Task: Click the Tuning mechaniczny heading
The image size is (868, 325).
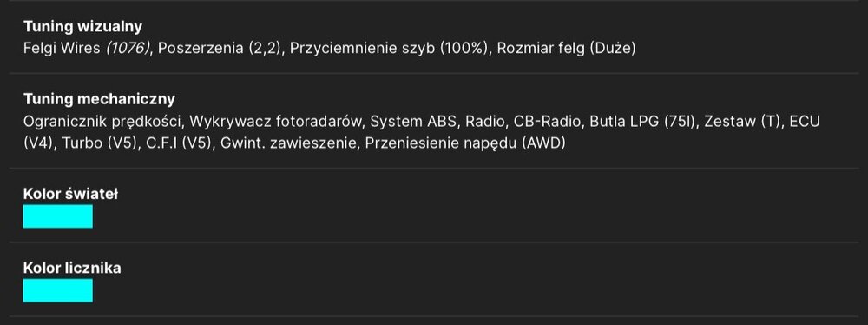Action: click(99, 99)
